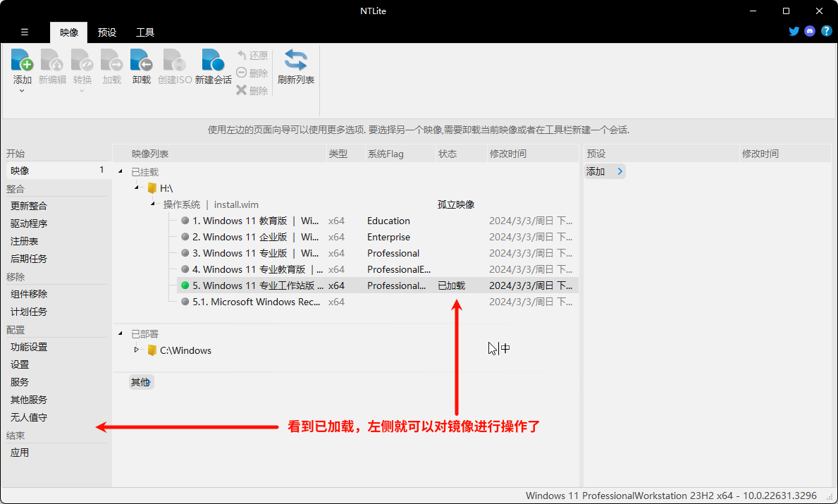Click the 孤立映像 status text
Image resolution: width=838 pixels, height=504 pixels.
pos(456,204)
